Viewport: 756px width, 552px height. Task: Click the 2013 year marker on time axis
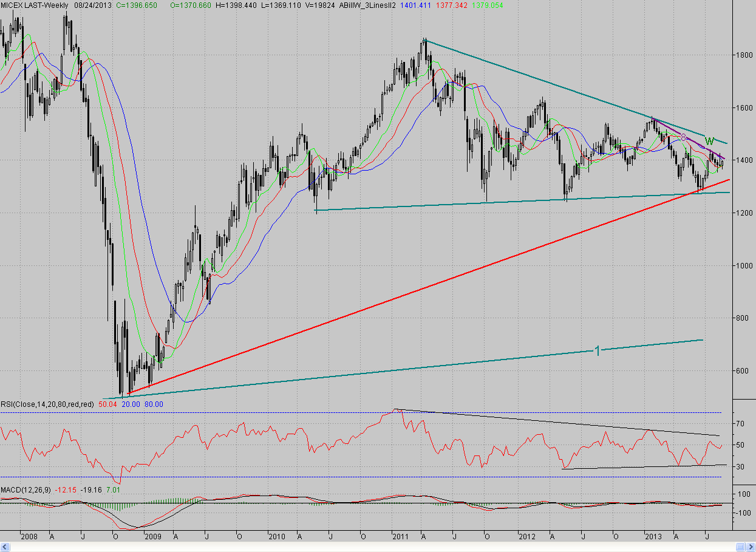click(653, 536)
